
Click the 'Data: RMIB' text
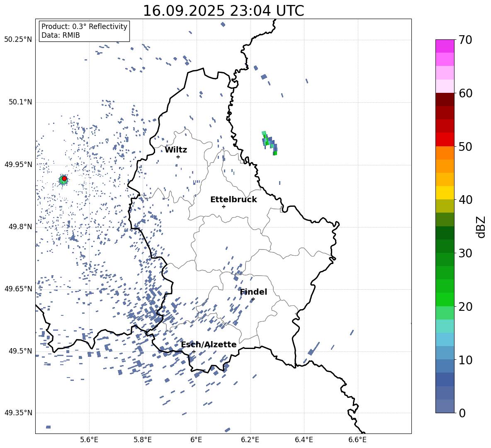[x=61, y=35]
